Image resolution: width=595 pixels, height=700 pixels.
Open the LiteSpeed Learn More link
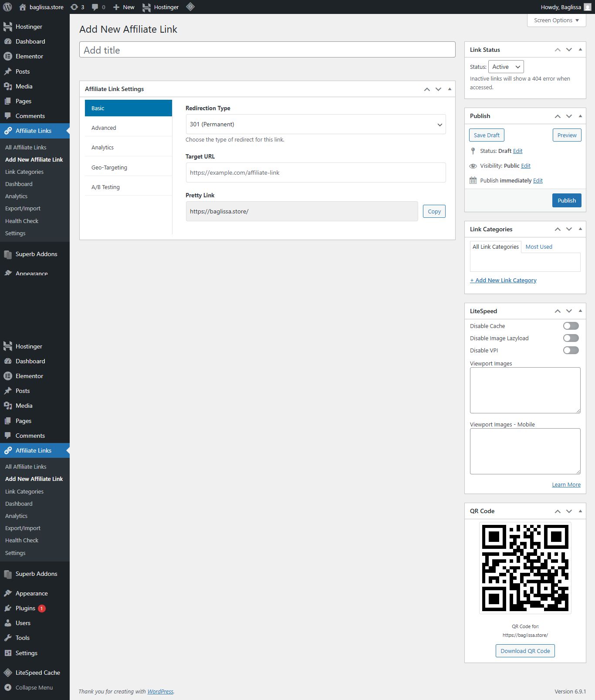click(x=566, y=484)
